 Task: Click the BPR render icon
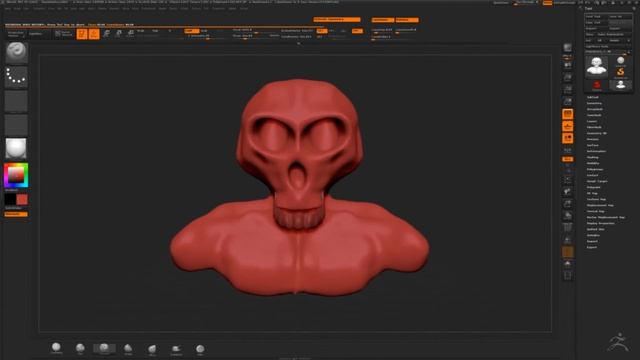coord(567,48)
